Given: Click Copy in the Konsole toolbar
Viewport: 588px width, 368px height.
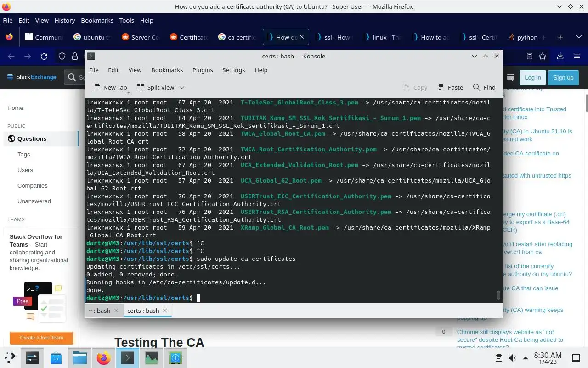Looking at the screenshot, I should [x=415, y=87].
